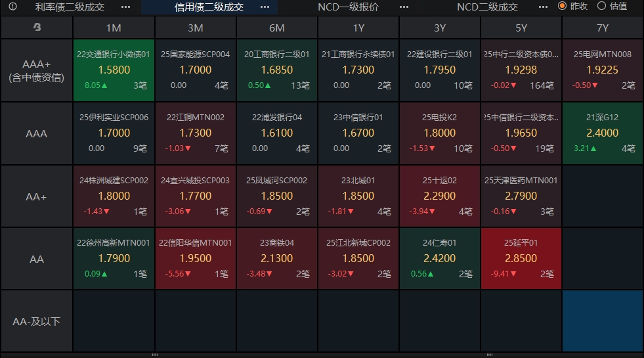644x358 pixels.
Task: Open the 22徐州高新MTN001 cell
Action: pos(114,259)
